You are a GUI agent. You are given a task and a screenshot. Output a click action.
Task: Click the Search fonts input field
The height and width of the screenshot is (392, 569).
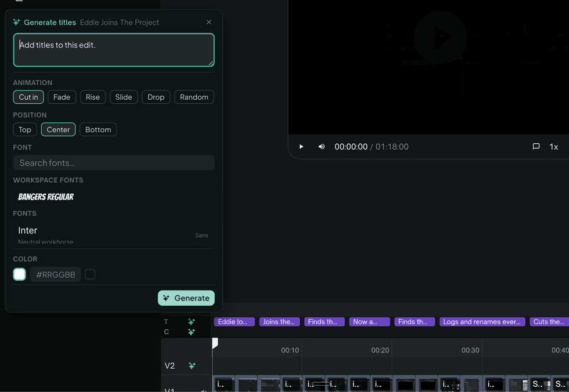[114, 163]
